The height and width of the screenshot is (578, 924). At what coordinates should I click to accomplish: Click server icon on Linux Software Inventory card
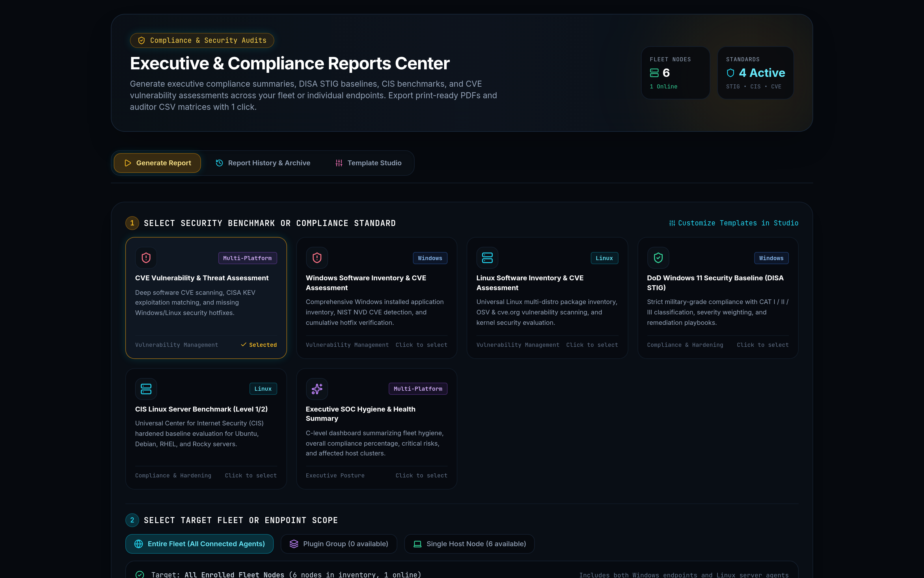click(487, 258)
